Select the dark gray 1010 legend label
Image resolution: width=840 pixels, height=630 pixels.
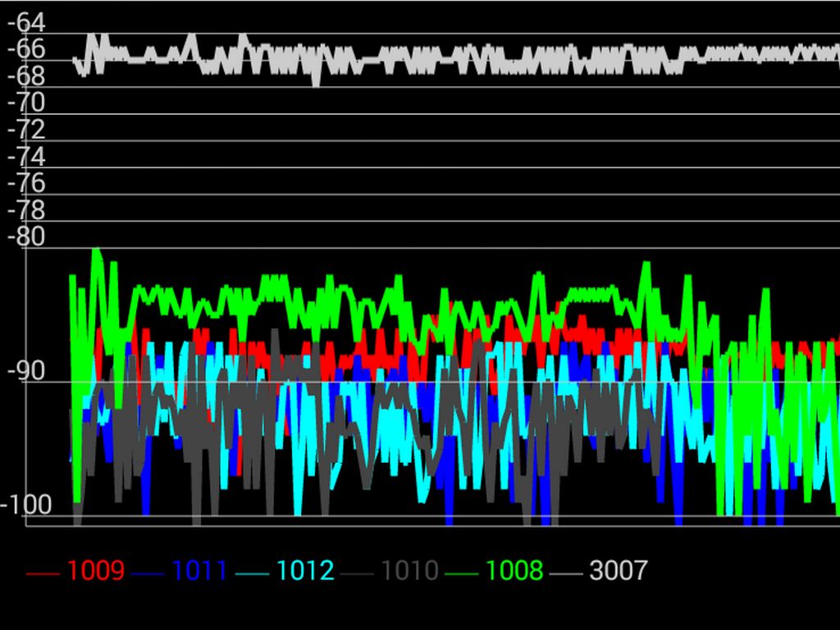(409, 571)
